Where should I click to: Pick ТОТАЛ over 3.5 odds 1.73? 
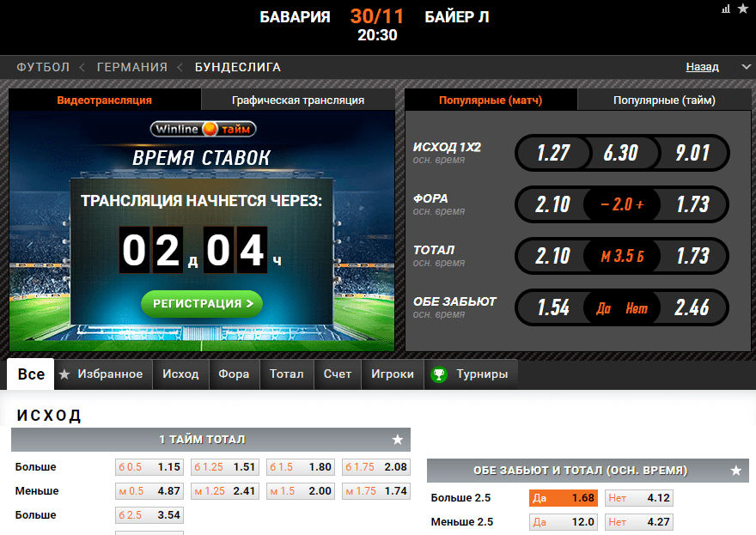692,256
